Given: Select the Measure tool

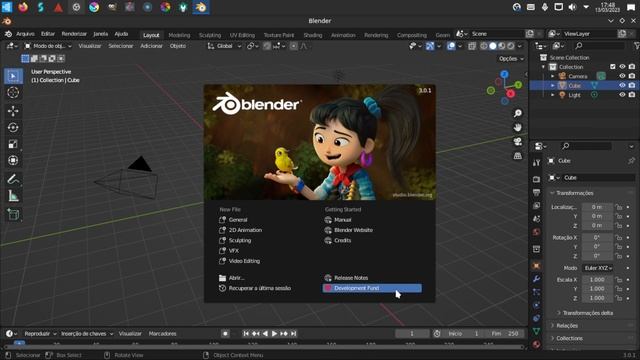Looking at the screenshot, I should pyautogui.click(x=13, y=196).
